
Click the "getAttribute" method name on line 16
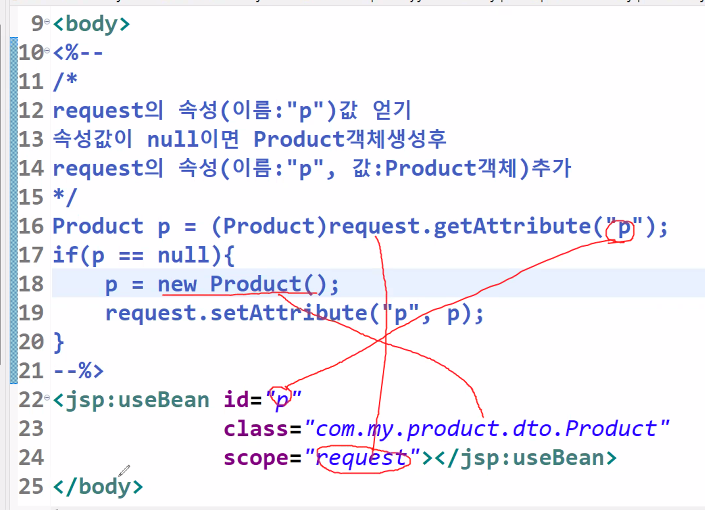pyautogui.click(x=512, y=226)
